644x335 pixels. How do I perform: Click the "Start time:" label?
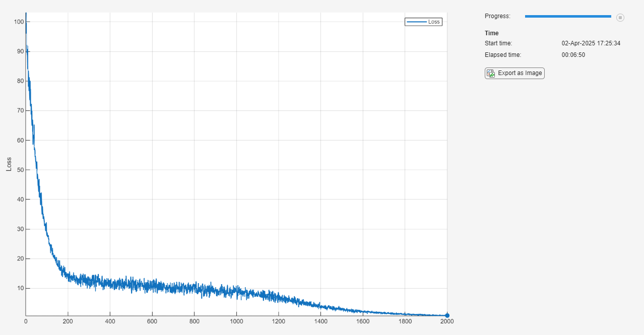498,43
